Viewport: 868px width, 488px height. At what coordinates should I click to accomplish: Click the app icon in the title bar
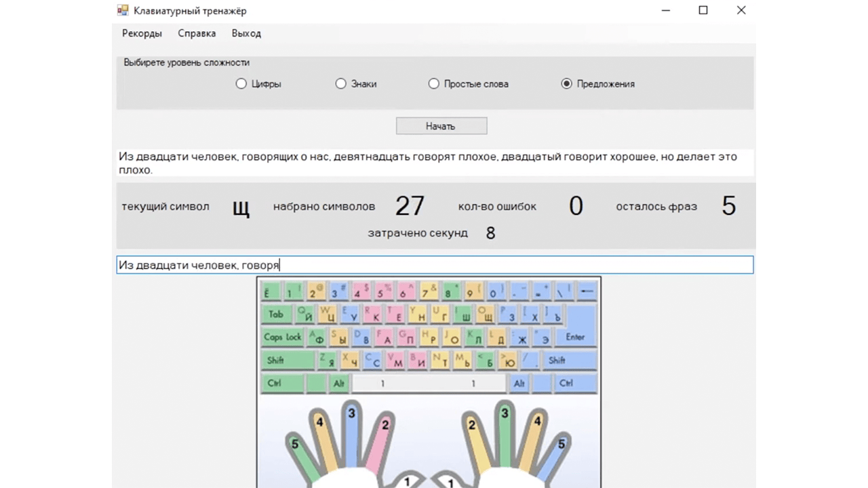(x=122, y=11)
